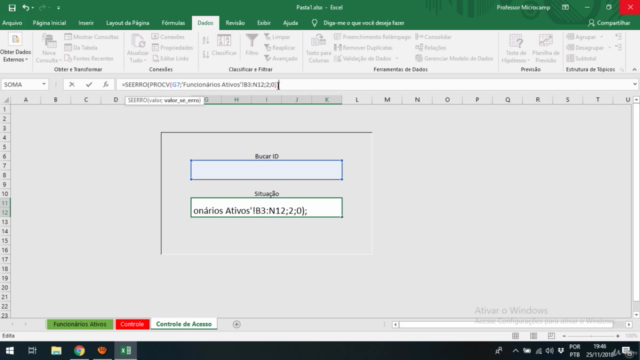Image resolution: width=640 pixels, height=360 pixels.
Task: Add a new sheet with plus icon
Action: coord(237,324)
